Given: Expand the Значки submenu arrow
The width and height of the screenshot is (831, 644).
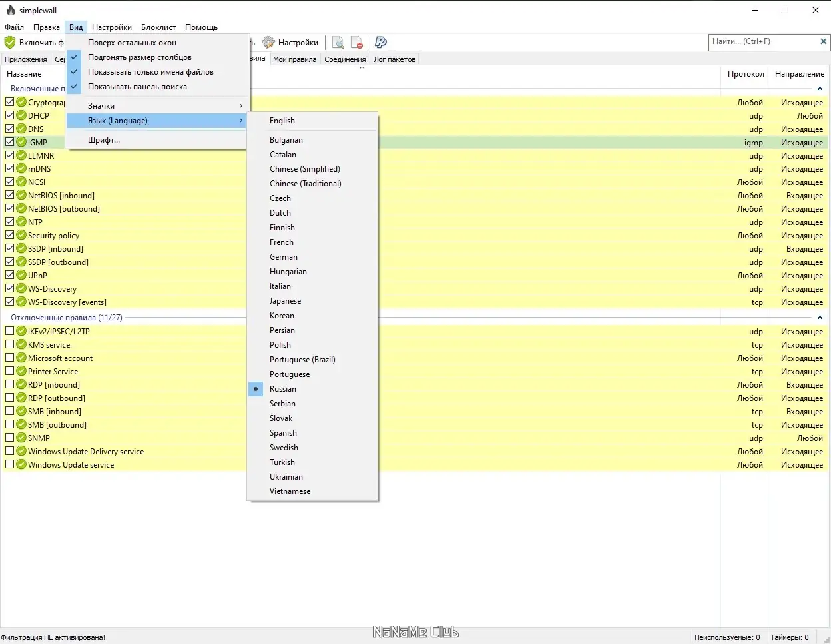Looking at the screenshot, I should pos(240,106).
